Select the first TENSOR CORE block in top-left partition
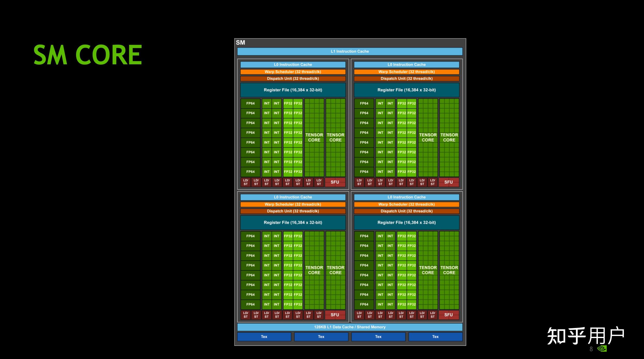The height and width of the screenshot is (359, 644). coord(314,137)
